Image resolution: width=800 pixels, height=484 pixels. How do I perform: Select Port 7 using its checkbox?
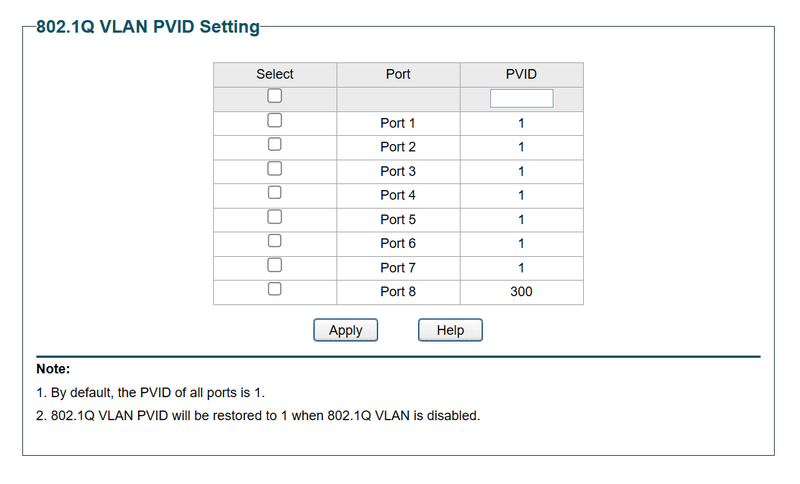(274, 265)
